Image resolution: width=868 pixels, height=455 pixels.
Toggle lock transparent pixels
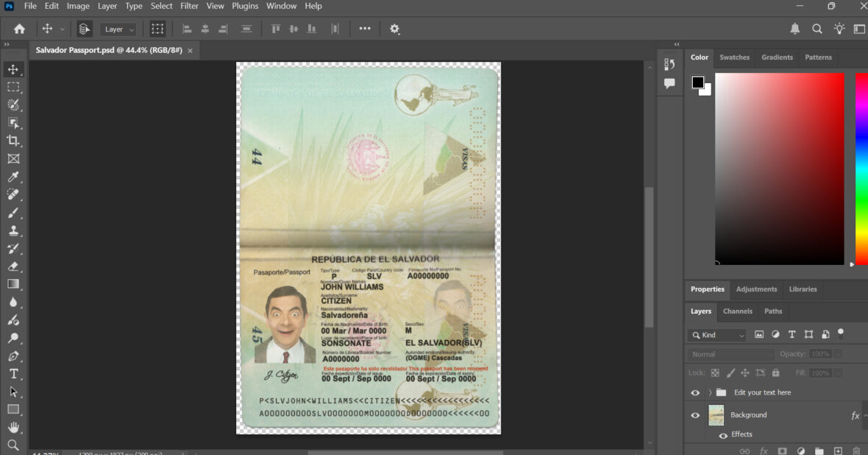tap(715, 373)
